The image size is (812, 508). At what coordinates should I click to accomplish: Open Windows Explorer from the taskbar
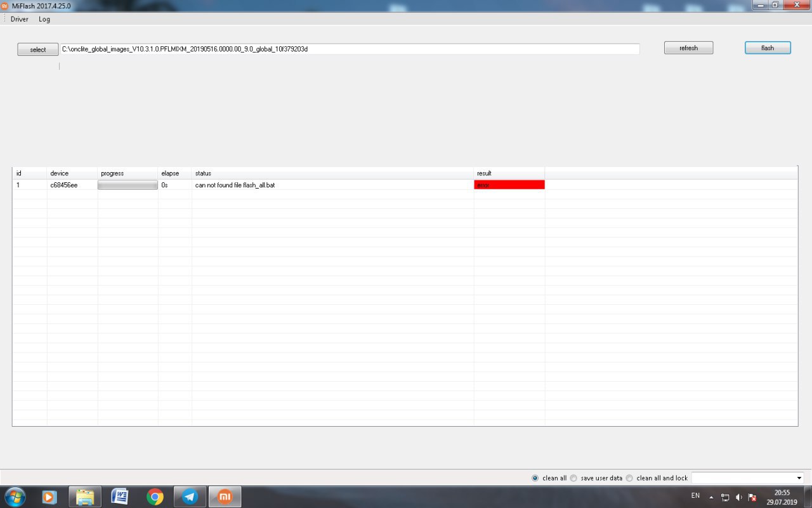click(85, 497)
